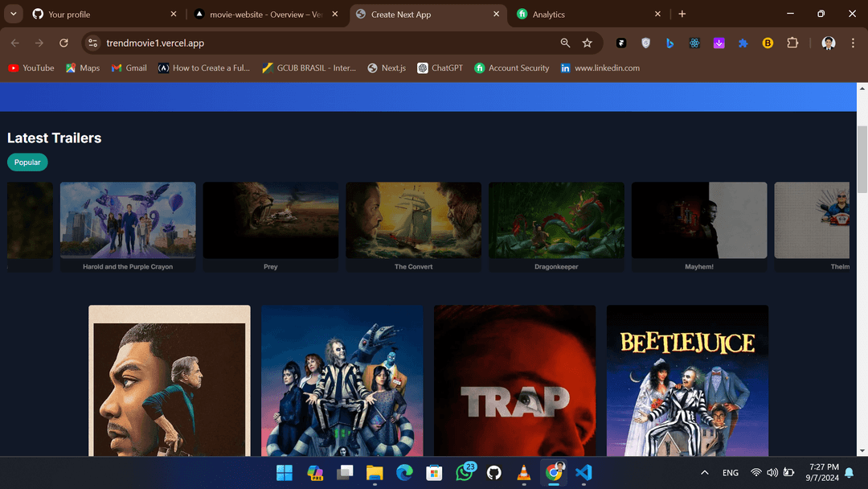Open the zoom magnifier icon in address bar
The height and width of the screenshot is (489, 868).
tap(565, 43)
